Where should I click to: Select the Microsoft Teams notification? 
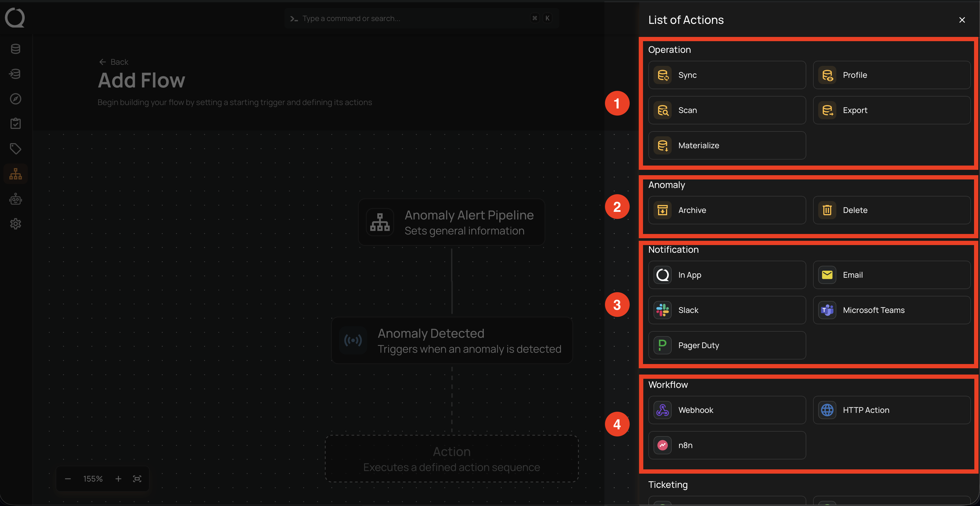coord(891,310)
